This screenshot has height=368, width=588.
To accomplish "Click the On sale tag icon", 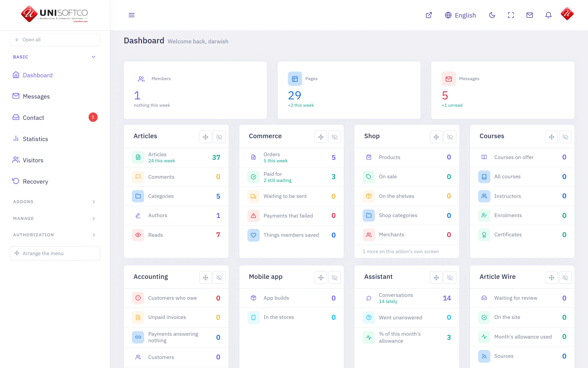I will pyautogui.click(x=369, y=176).
